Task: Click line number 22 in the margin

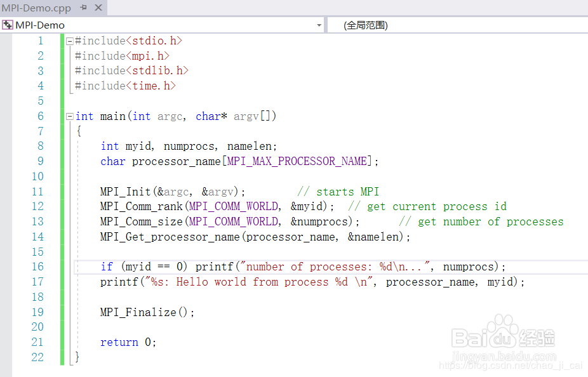Action: [37, 357]
